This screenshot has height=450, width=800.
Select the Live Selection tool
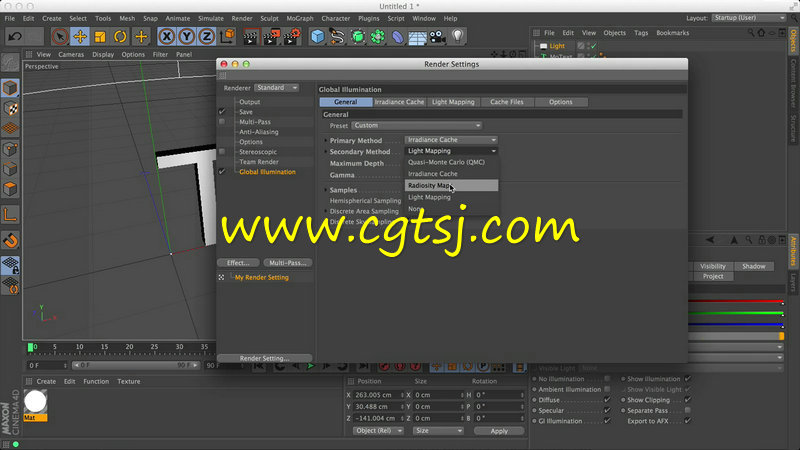click(60, 36)
